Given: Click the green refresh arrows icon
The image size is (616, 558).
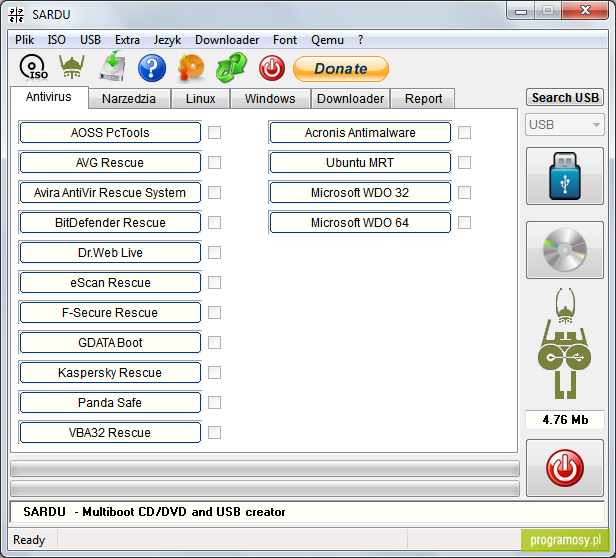Looking at the screenshot, I should (x=231, y=68).
